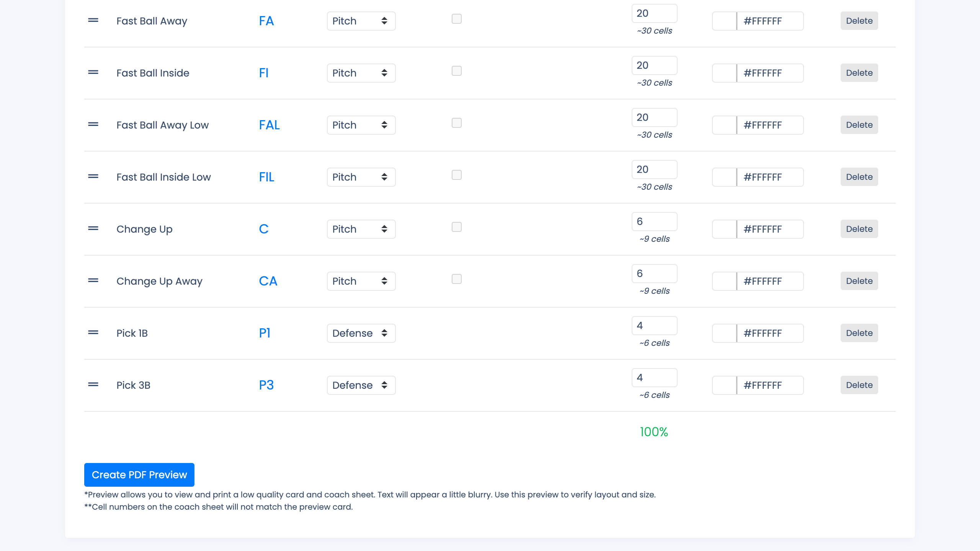Click the Create PDF Preview button
Viewport: 980px width, 551px height.
139,474
